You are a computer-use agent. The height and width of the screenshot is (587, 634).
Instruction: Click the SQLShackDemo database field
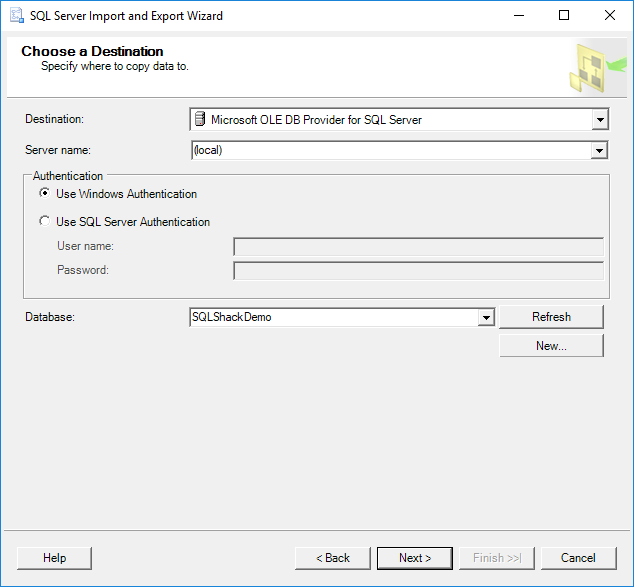pos(334,317)
